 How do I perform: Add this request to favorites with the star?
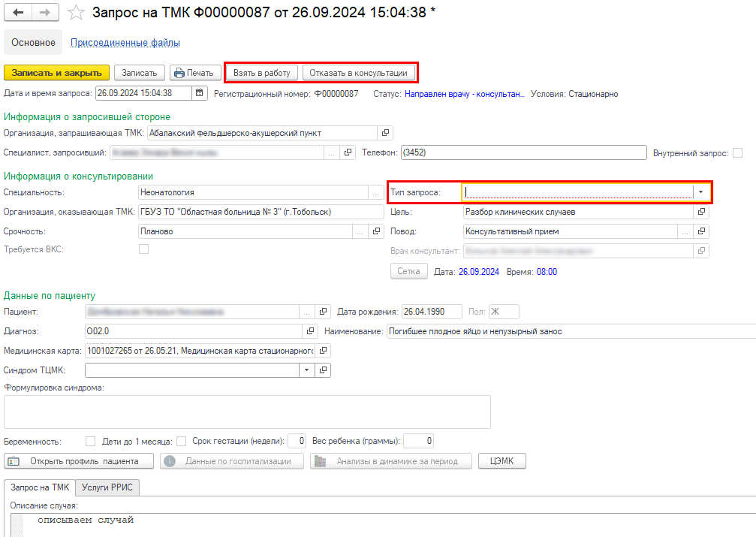[x=75, y=13]
